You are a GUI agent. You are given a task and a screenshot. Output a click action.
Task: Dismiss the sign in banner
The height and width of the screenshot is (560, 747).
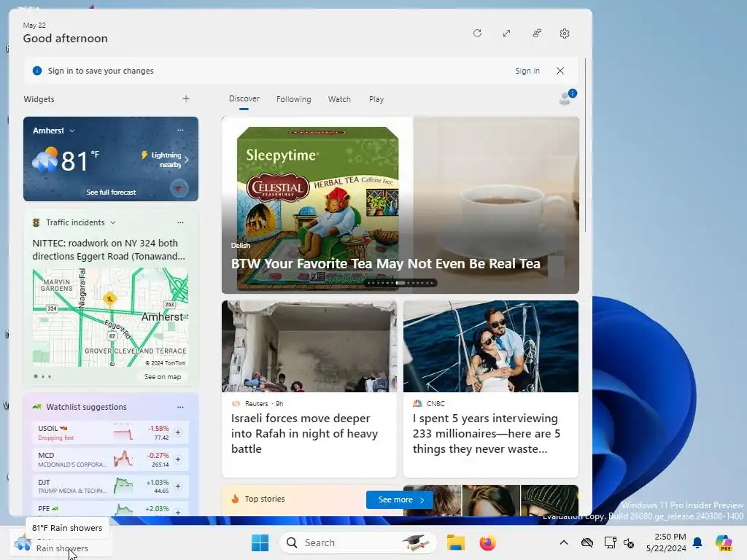coord(560,71)
